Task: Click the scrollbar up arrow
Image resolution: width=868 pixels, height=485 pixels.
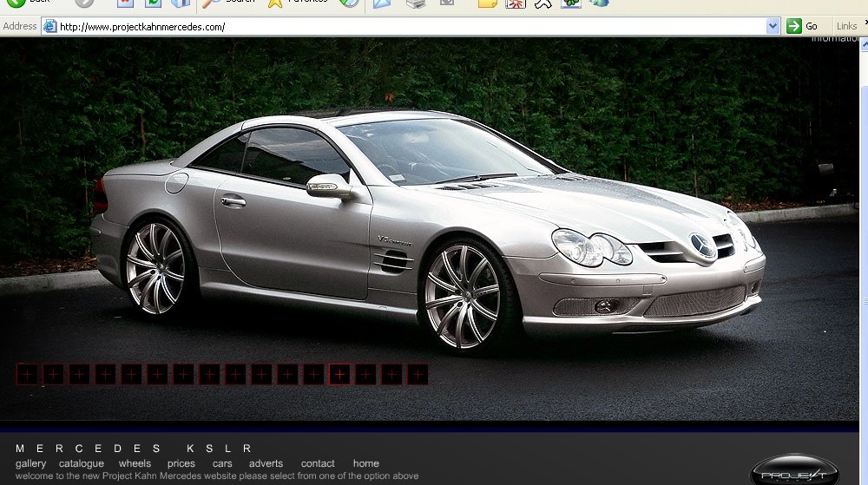Action: click(x=865, y=44)
